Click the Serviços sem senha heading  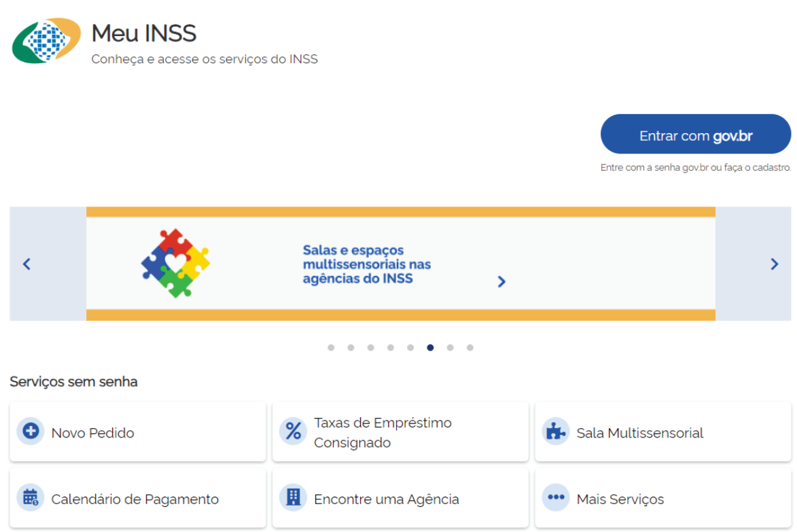point(73,382)
